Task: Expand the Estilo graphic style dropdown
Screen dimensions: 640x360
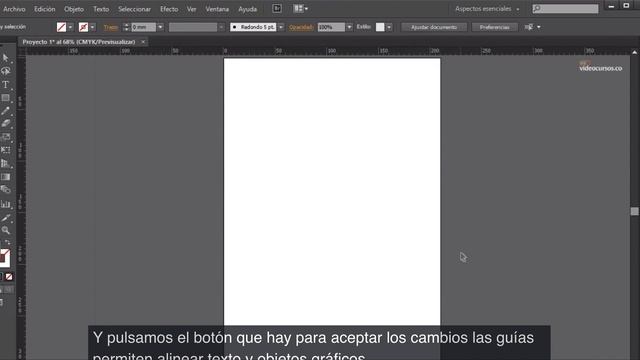Action: [x=389, y=27]
